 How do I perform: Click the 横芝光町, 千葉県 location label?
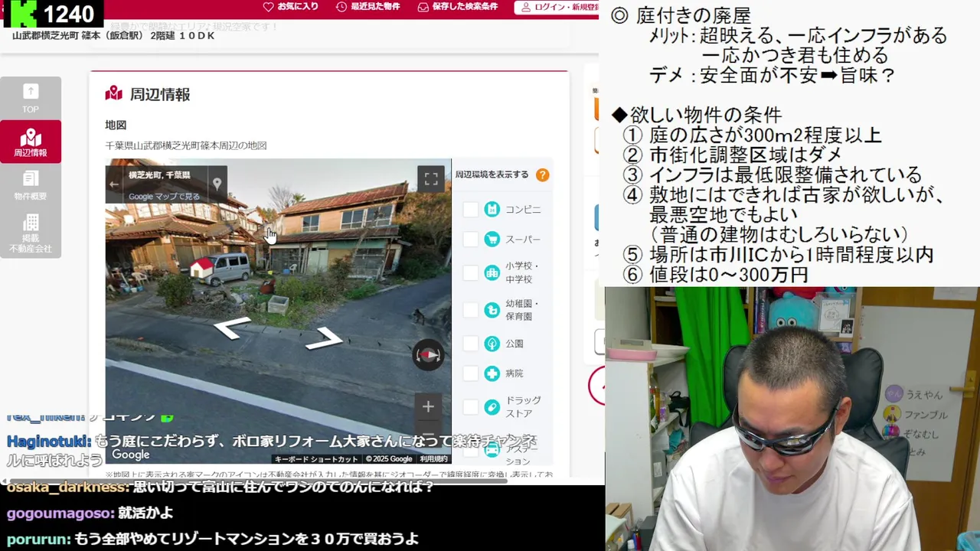(x=159, y=175)
